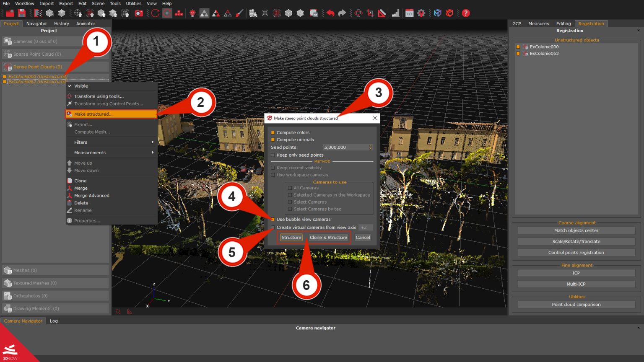This screenshot has width=644, height=362.
Task: Enable the Compute normals option
Action: click(x=273, y=140)
